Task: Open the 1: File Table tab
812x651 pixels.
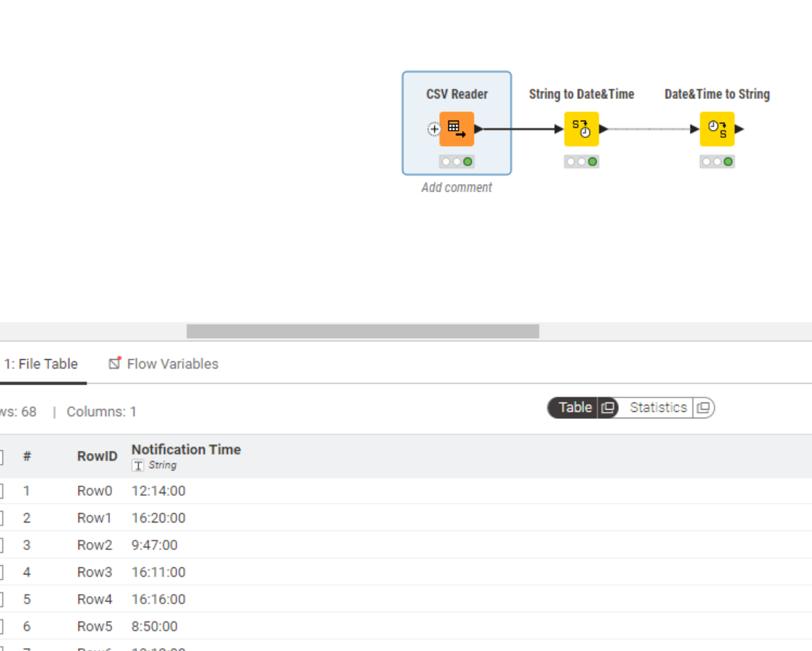Action: [x=40, y=364]
